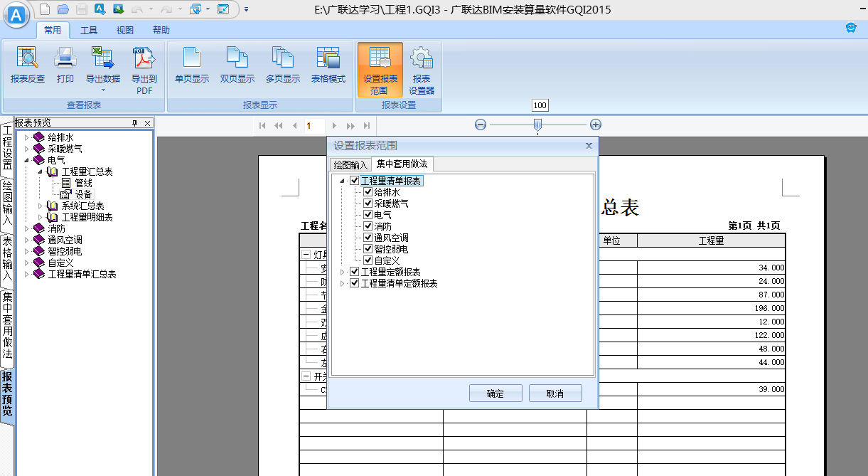Open the 工具 ribbon tab
The height and width of the screenshot is (476, 868).
(89, 30)
